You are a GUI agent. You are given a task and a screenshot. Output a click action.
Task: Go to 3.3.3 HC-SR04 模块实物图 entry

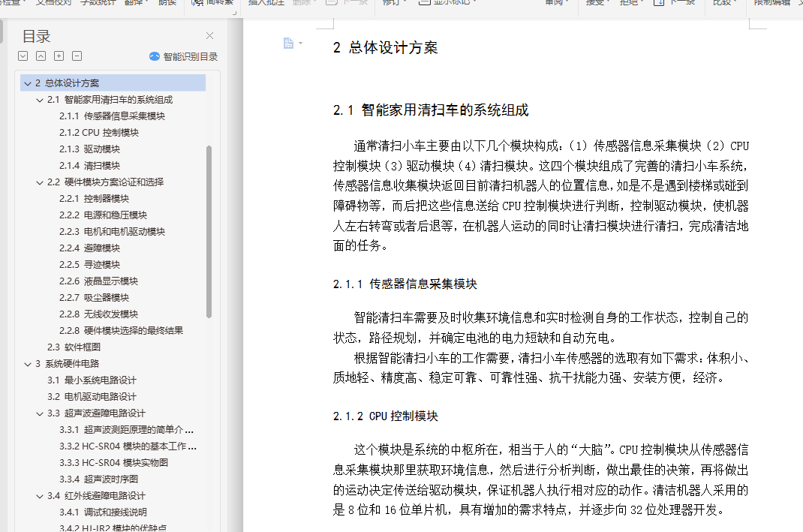point(113,462)
